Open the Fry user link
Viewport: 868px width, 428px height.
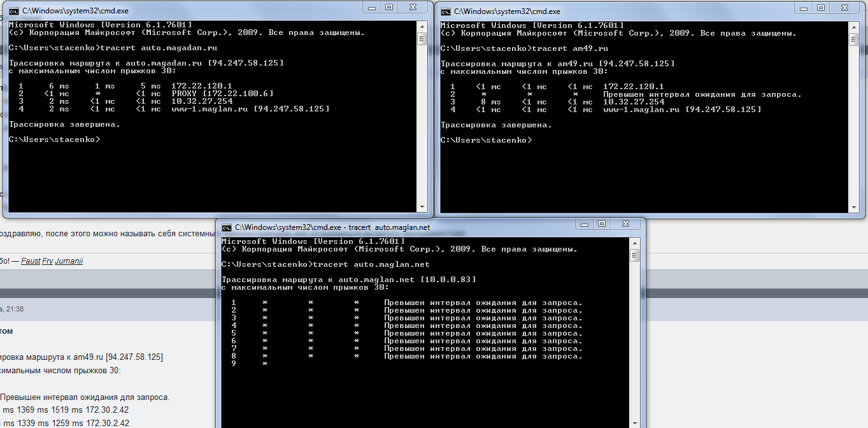tap(48, 261)
